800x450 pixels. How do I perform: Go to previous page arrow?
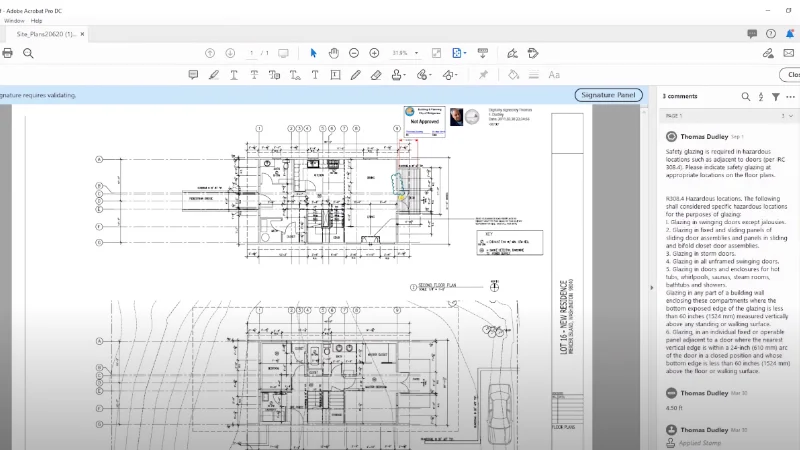pos(210,53)
